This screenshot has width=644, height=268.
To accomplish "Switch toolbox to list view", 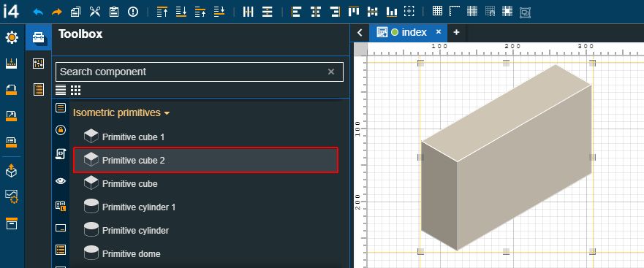I will point(61,90).
